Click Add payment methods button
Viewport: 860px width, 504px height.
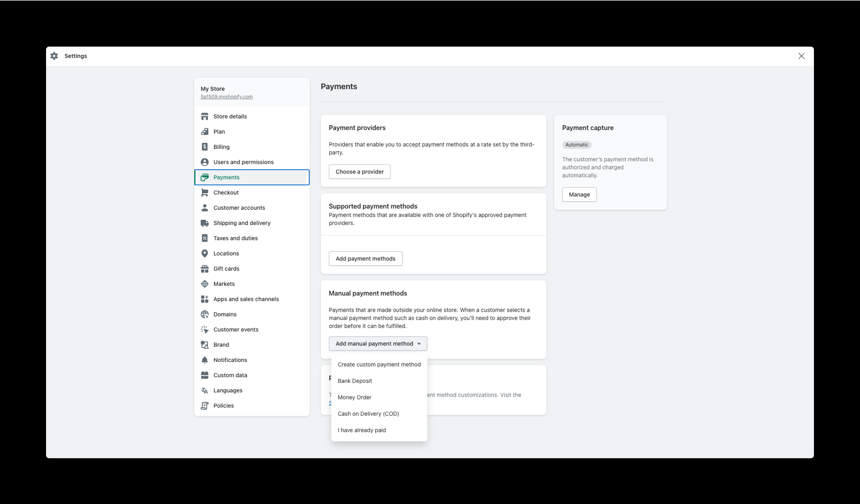point(365,258)
